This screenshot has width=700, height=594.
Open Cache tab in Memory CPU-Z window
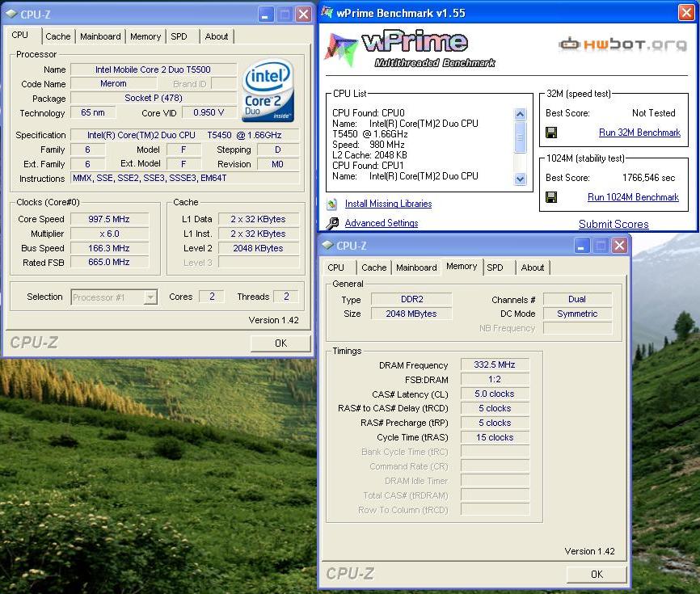click(x=374, y=268)
